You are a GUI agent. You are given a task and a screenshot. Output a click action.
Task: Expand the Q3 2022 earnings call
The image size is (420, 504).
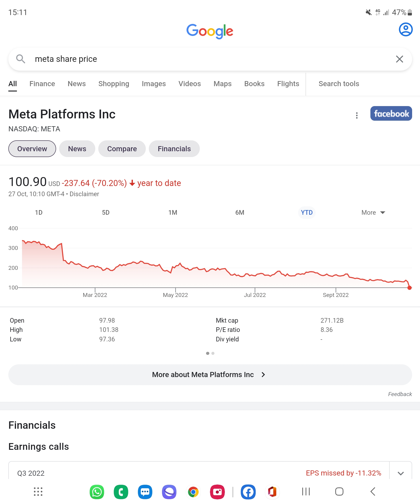pyautogui.click(x=401, y=473)
